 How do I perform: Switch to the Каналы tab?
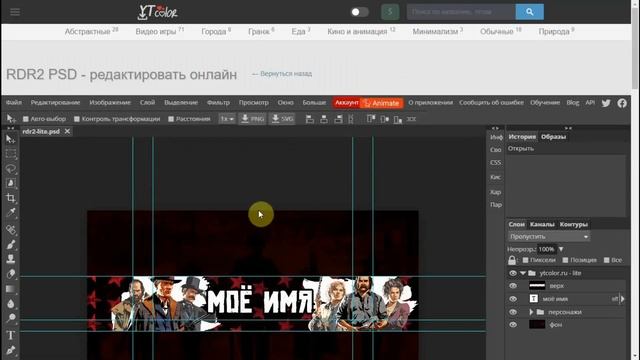point(542,224)
